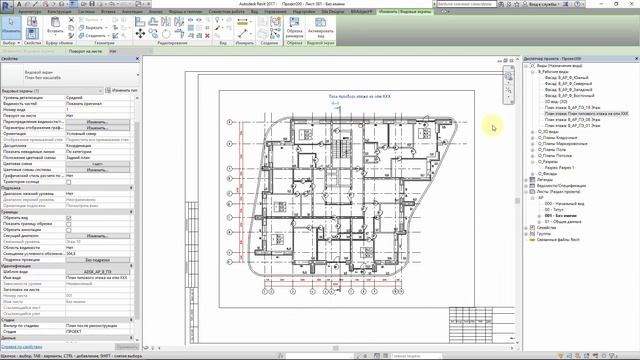Click the search field in title bar
This screenshot has height=360, width=640.
pyautogui.click(x=467, y=4)
